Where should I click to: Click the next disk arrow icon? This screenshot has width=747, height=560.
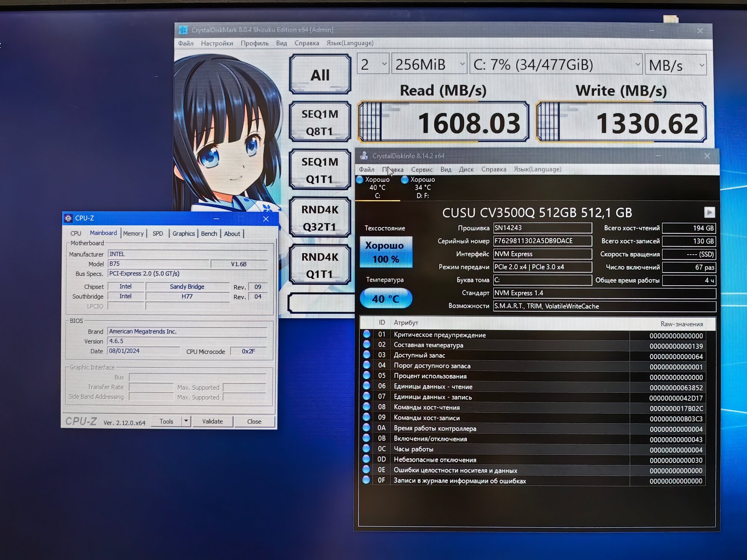709,212
